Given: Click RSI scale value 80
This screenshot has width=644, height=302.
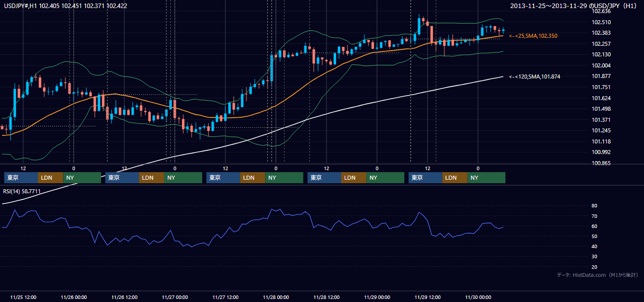Looking at the screenshot, I should click(x=595, y=206).
